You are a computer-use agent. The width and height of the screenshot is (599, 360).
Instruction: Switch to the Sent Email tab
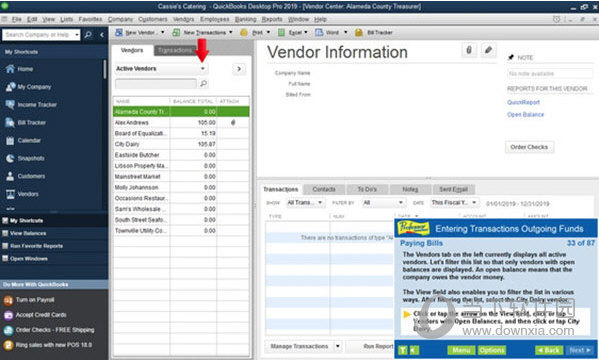tap(453, 189)
